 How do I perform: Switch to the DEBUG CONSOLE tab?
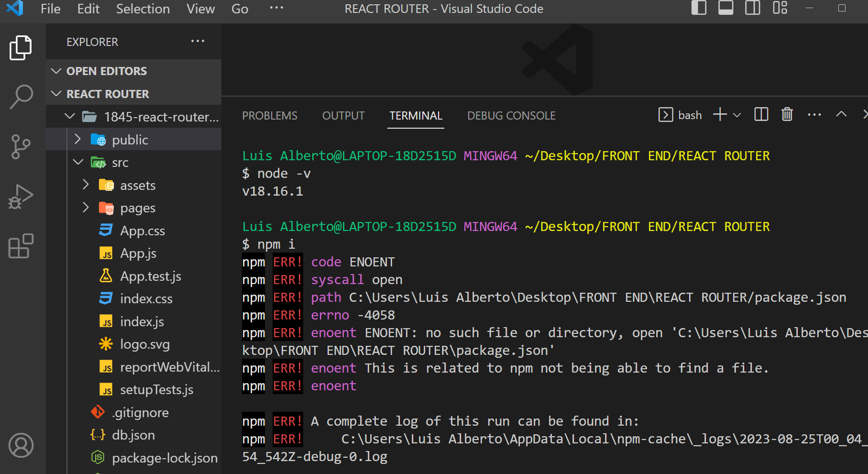[511, 116]
